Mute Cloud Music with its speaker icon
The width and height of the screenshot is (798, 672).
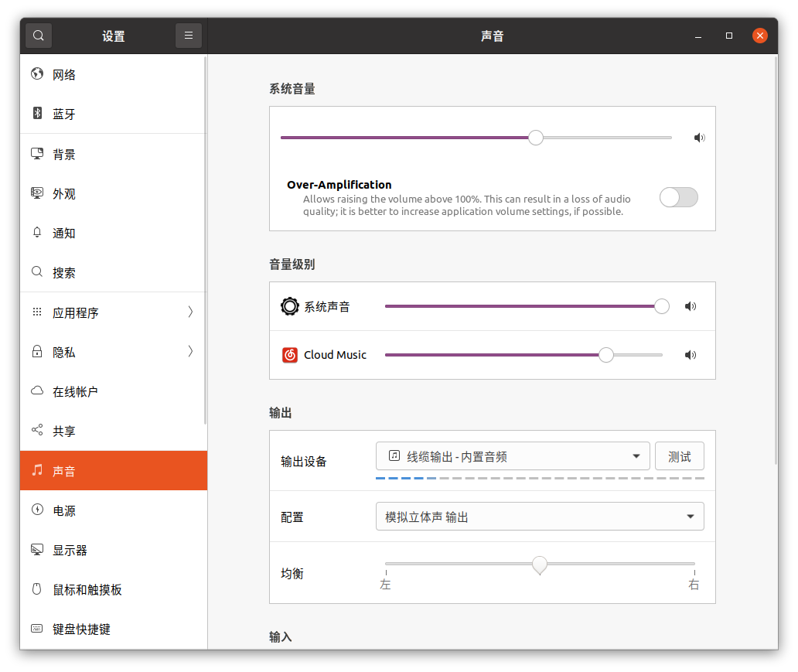point(691,355)
